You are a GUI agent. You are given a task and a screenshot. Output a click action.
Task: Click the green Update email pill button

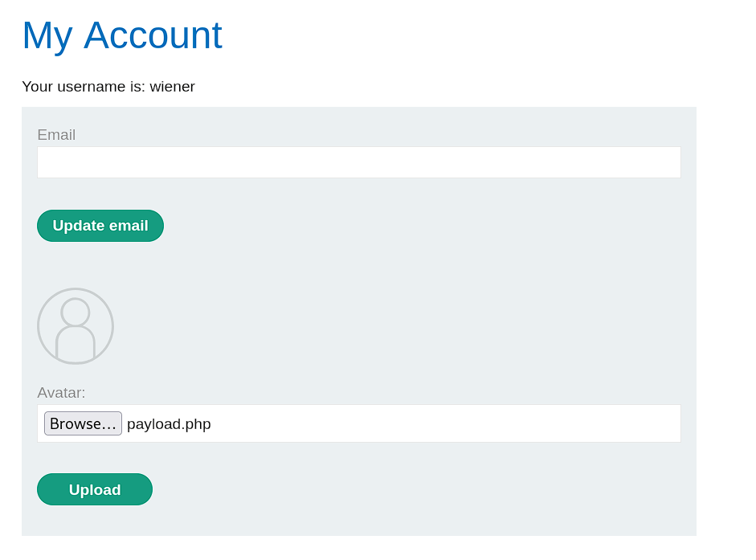click(x=100, y=225)
